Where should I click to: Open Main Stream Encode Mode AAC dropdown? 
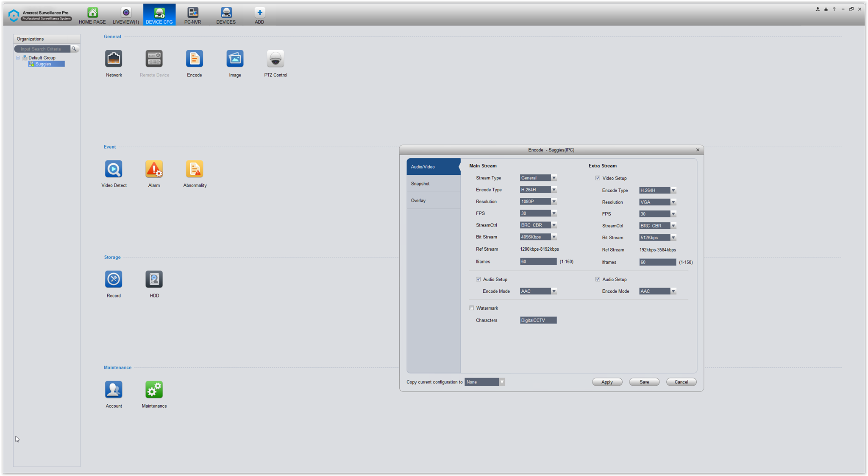538,291
